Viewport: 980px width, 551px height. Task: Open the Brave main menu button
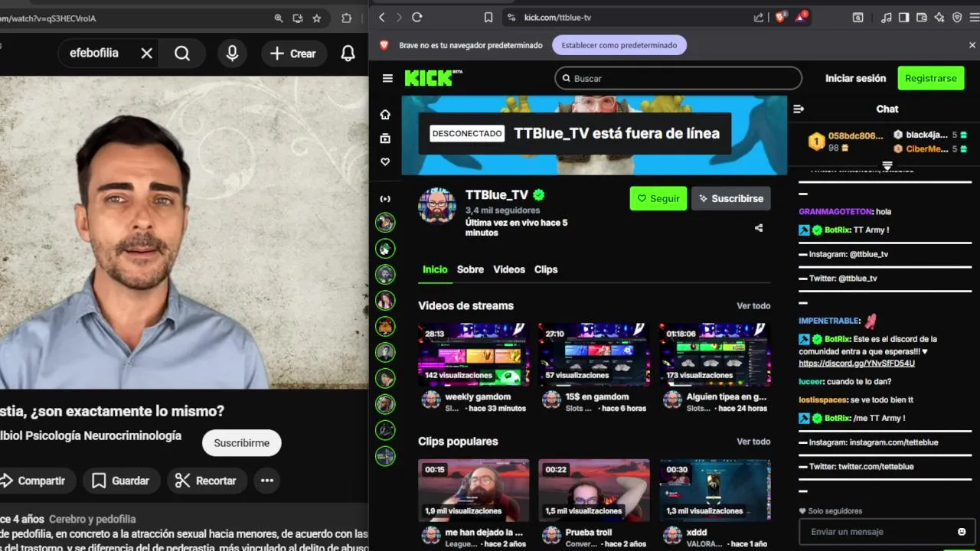coord(973,17)
